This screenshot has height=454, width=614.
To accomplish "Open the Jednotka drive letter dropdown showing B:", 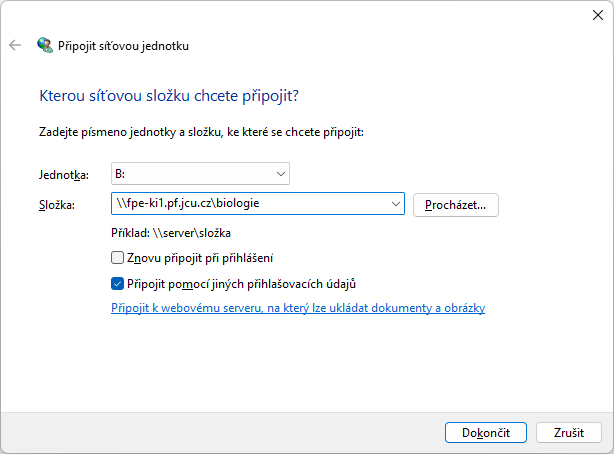I will tap(200, 174).
